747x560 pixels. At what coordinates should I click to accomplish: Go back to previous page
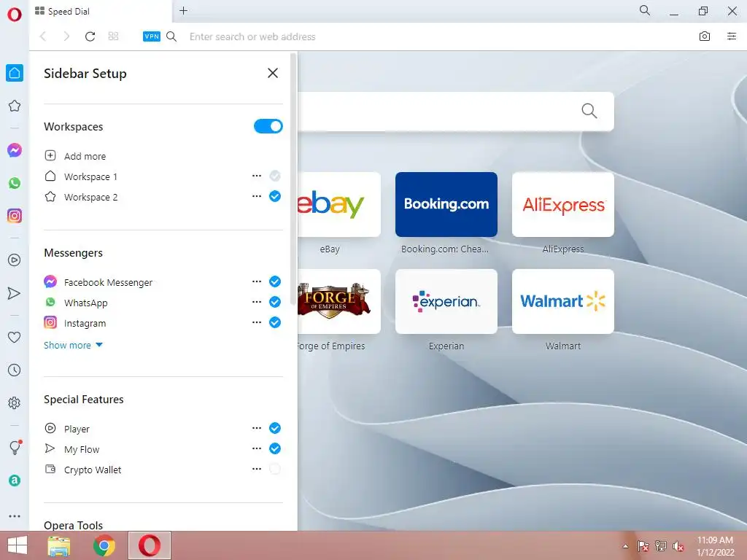tap(43, 36)
